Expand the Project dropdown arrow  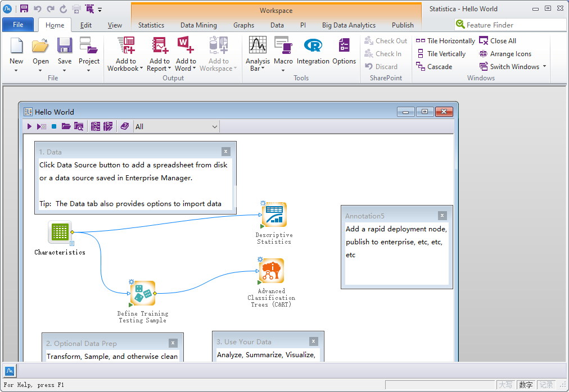89,70
